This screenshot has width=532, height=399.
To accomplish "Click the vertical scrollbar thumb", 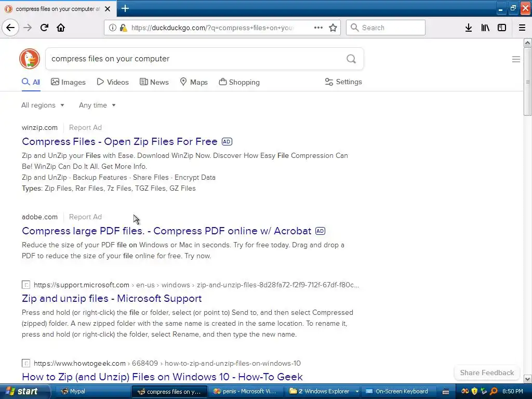I will tap(527, 82).
